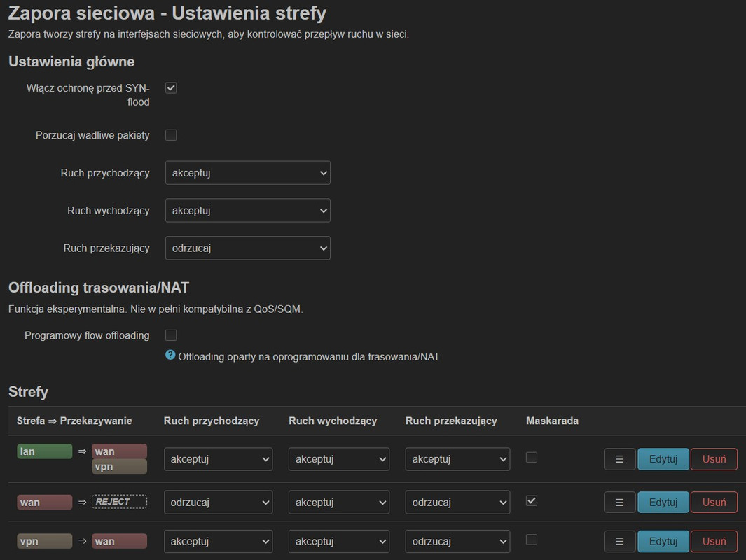Change the vpn zone Ruch przychodzący dropdown

coord(219,542)
